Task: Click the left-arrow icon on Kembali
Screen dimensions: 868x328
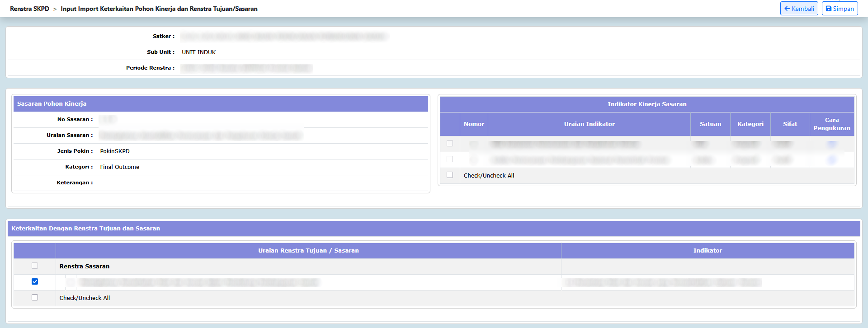Action: pos(787,9)
